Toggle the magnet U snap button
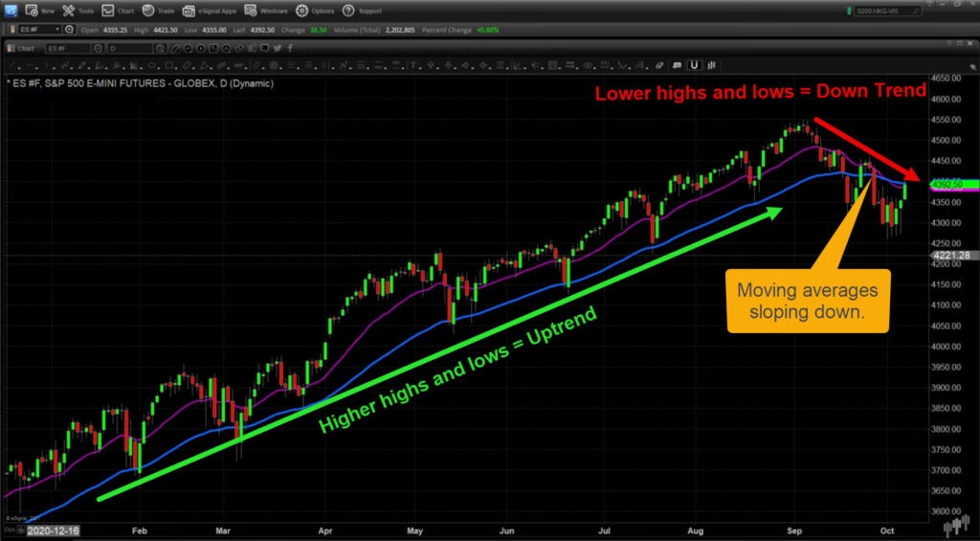Screen dimensions: 980x541 pyautogui.click(x=694, y=65)
